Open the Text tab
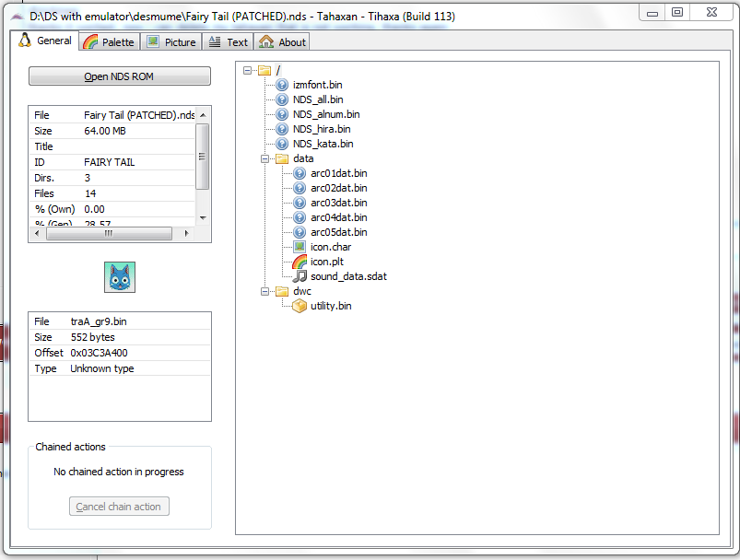The image size is (740, 560). pyautogui.click(x=229, y=42)
